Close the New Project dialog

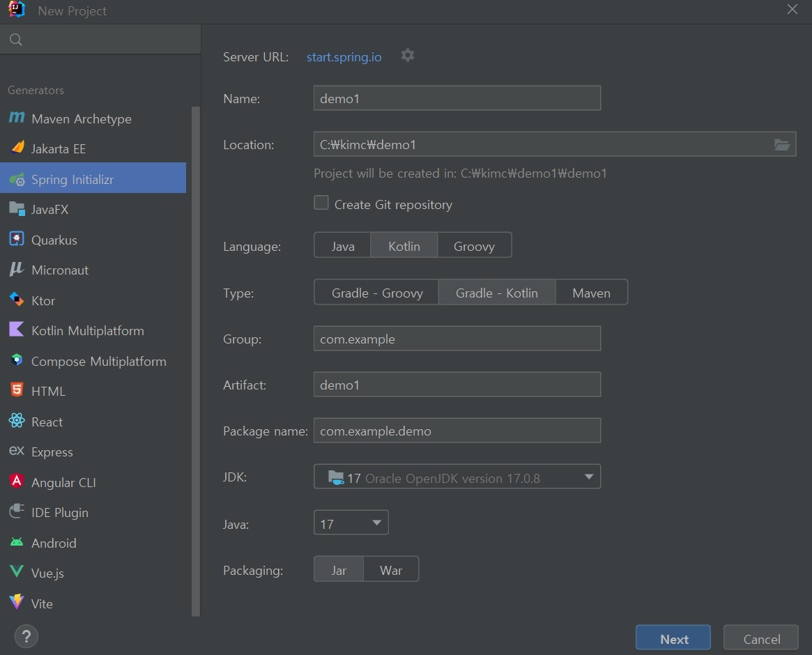coord(792,9)
